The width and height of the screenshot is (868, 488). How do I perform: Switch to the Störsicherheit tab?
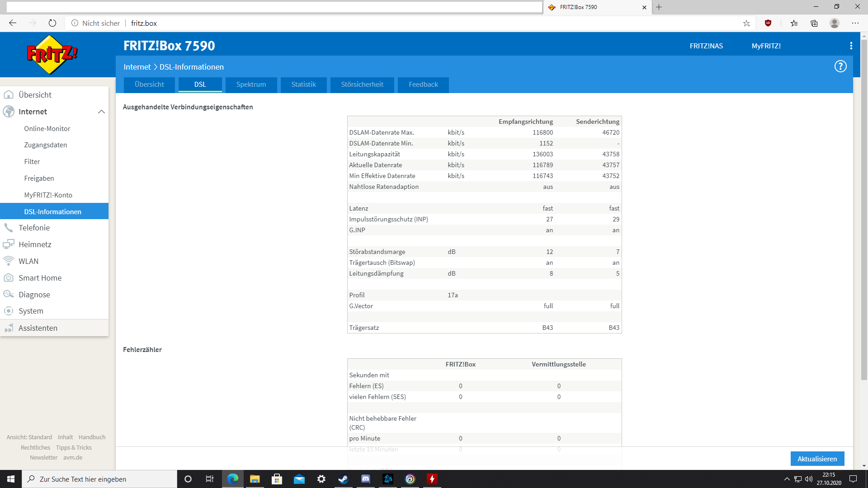pyautogui.click(x=362, y=84)
